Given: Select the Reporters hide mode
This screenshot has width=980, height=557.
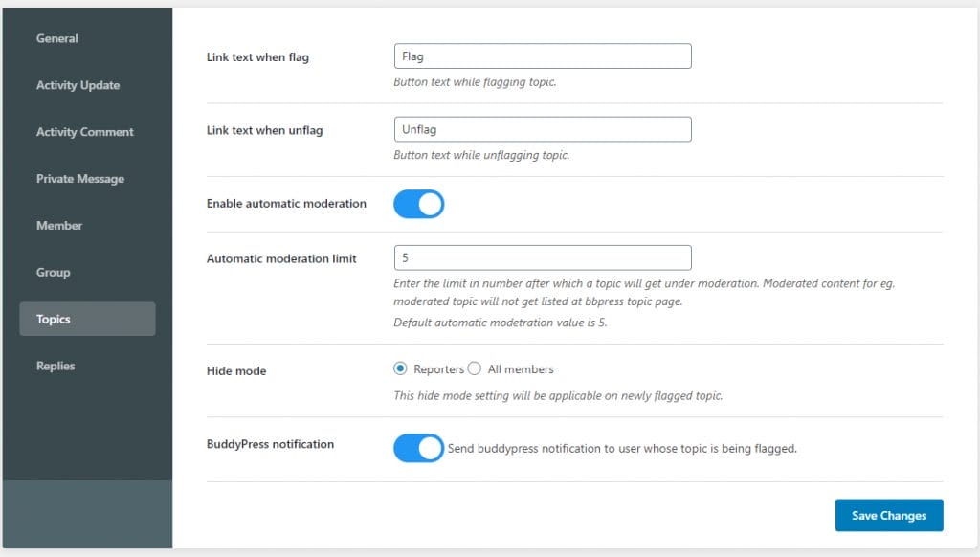Looking at the screenshot, I should point(400,369).
